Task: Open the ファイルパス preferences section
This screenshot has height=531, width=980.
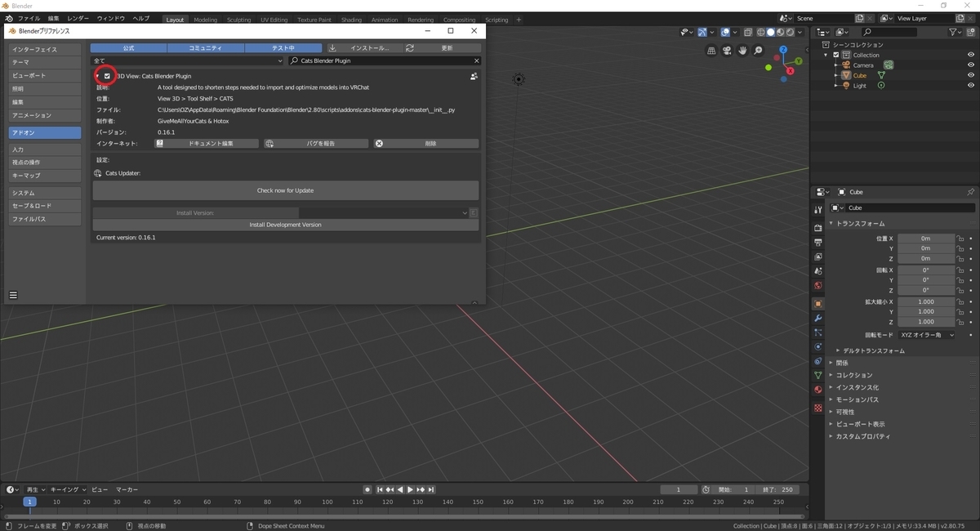Action: click(x=45, y=219)
